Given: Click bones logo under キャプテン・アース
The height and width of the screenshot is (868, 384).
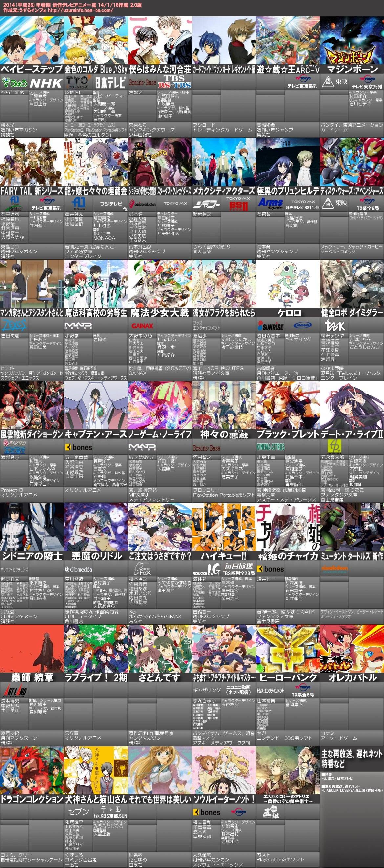Looking at the screenshot, I should 78,448.
